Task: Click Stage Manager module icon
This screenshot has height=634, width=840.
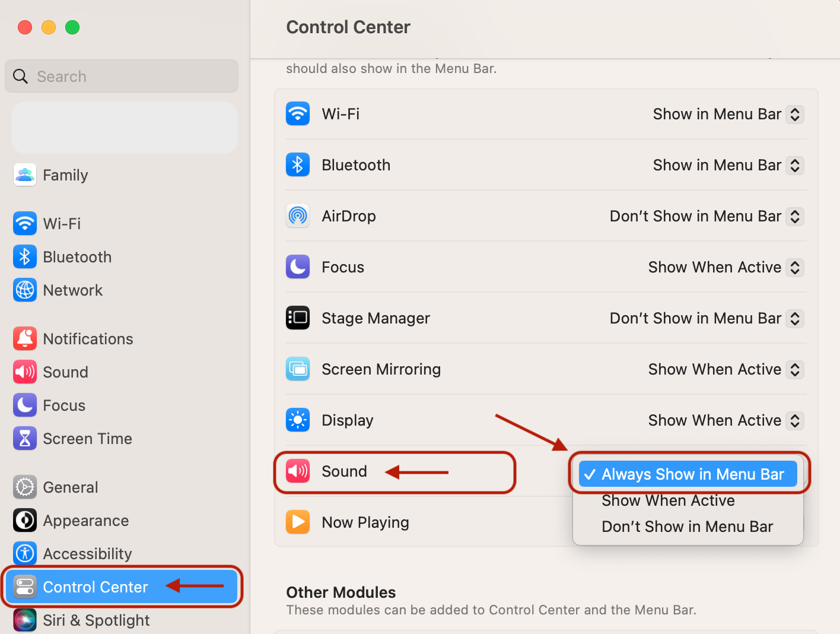Action: coord(298,318)
